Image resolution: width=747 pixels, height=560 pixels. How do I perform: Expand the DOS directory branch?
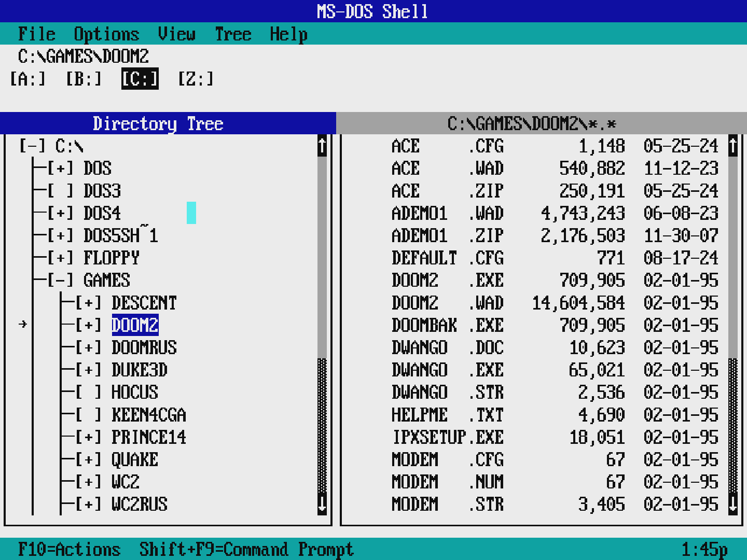[61, 169]
